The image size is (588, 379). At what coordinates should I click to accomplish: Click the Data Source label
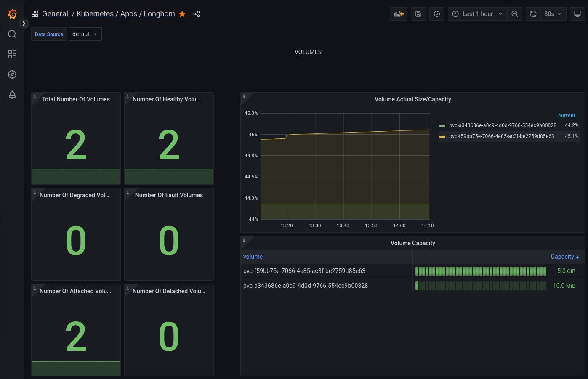point(49,34)
